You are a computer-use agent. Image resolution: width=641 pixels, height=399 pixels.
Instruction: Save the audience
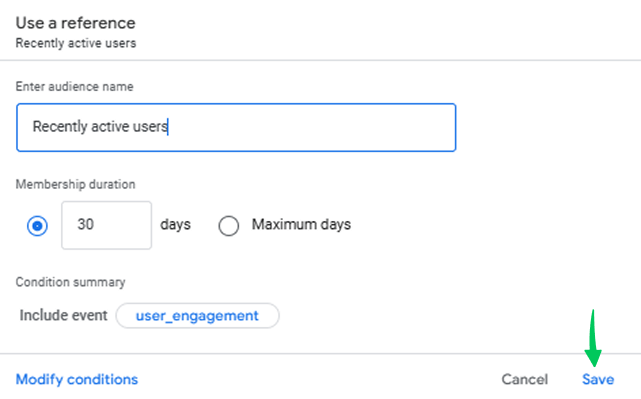pyautogui.click(x=598, y=379)
